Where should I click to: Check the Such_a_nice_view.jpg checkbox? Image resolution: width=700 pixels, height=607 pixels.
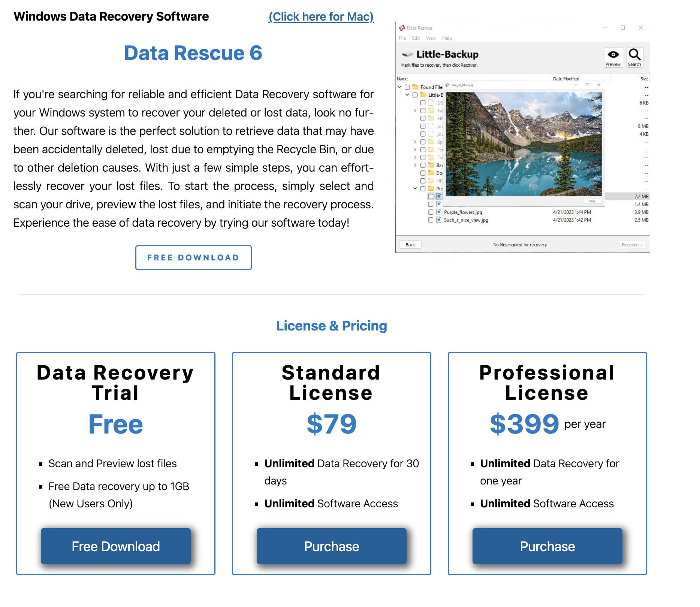click(x=431, y=220)
